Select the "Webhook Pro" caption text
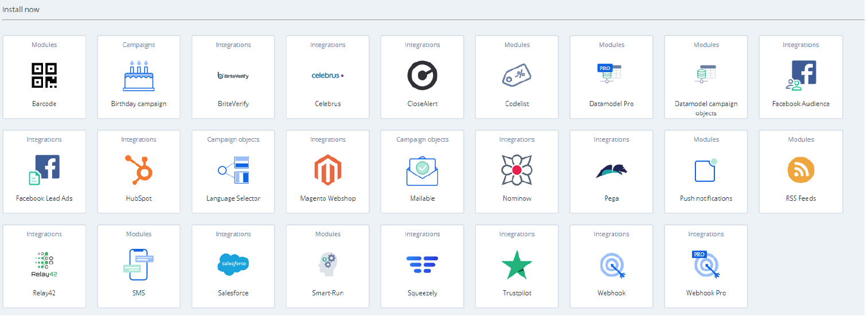This screenshot has height=320, width=868. coord(706,293)
